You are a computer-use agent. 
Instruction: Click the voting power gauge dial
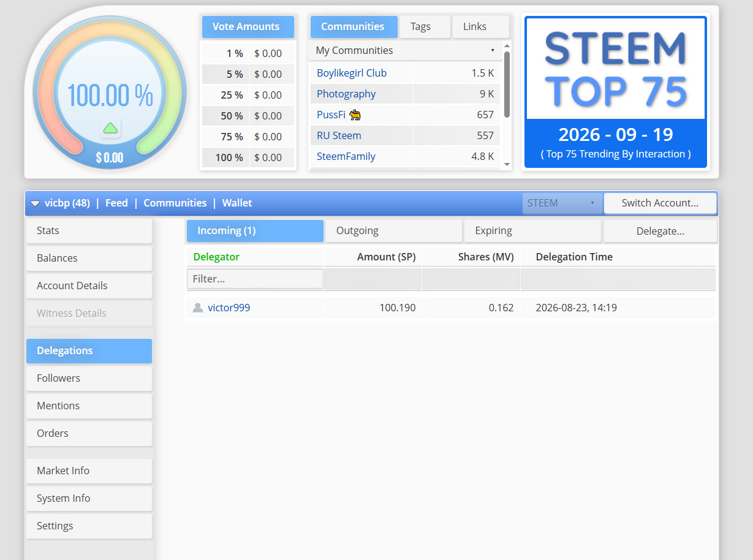coord(109,93)
